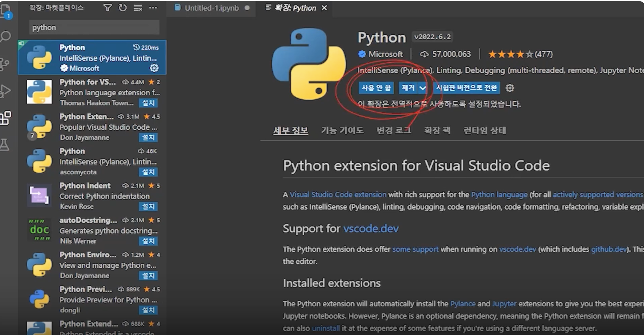
Task: Install Python for VS Code by Thomas Haakon
Action: pyautogui.click(x=148, y=103)
